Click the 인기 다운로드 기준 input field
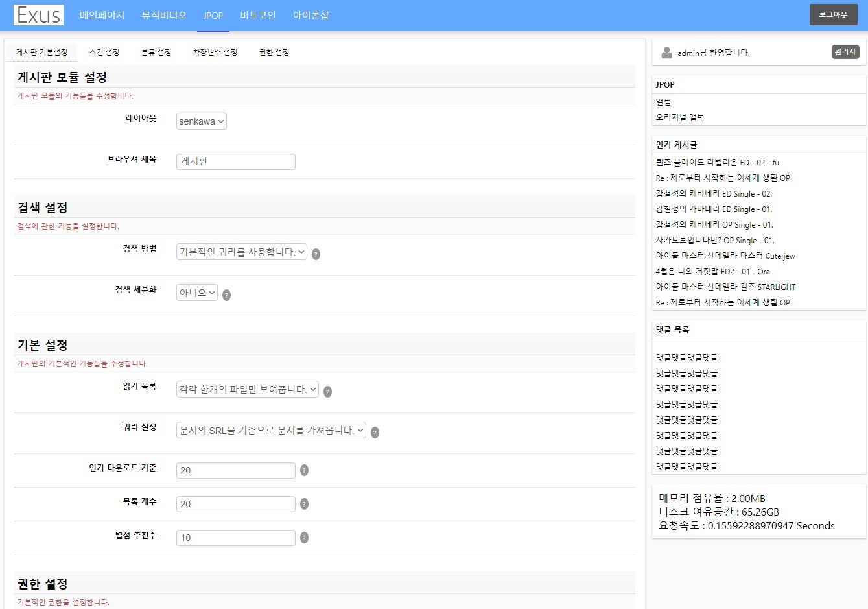Screen dimensions: 868x609 (236, 470)
